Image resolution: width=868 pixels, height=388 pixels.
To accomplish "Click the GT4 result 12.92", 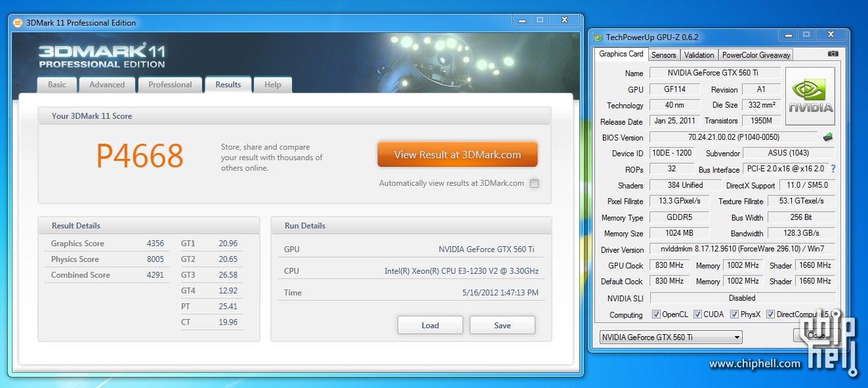I will coord(228,291).
